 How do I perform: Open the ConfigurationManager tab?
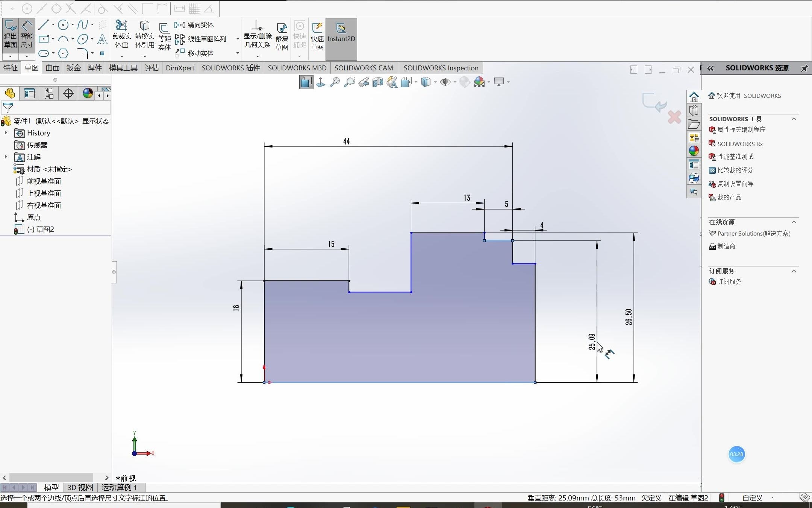[49, 93]
